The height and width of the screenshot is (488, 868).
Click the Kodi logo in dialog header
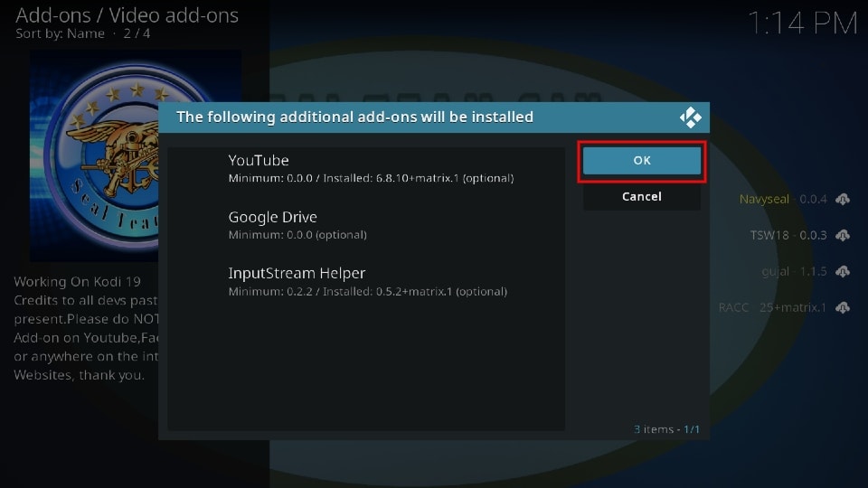coord(690,117)
